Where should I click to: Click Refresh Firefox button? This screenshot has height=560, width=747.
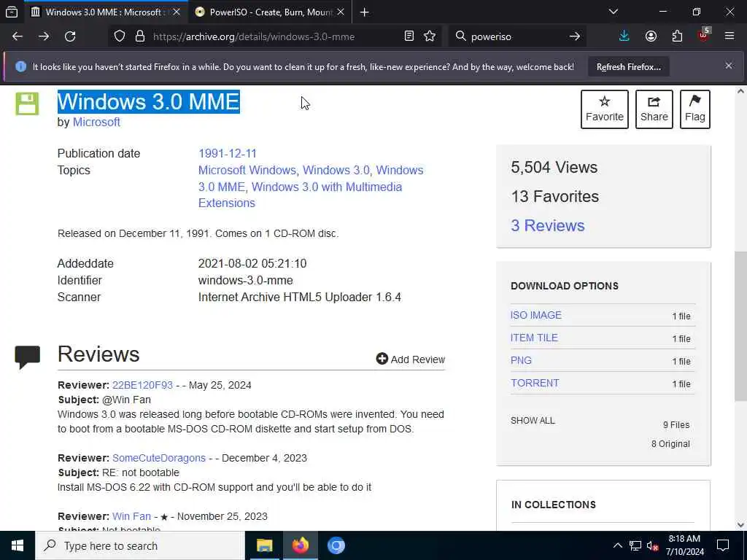628,66
